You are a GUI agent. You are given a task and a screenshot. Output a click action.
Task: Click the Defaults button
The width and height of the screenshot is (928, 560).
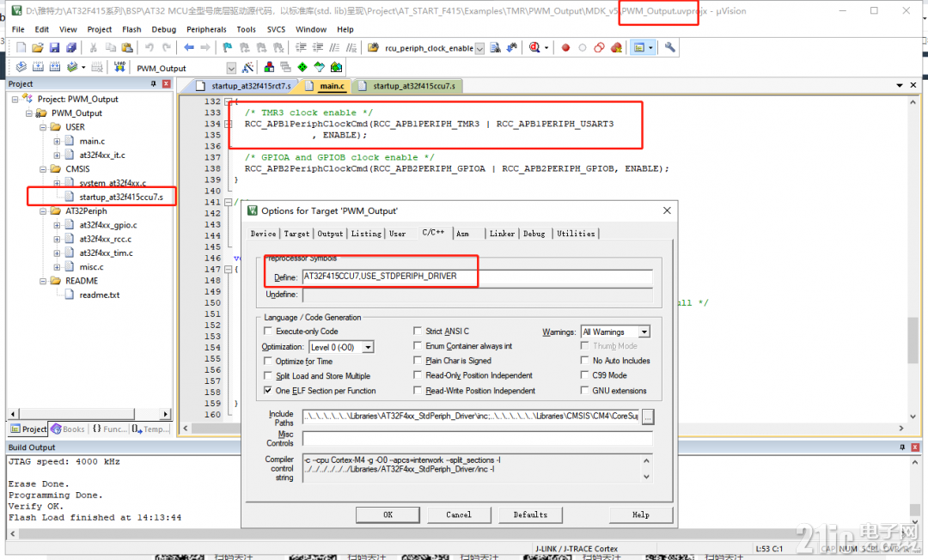tap(530, 515)
